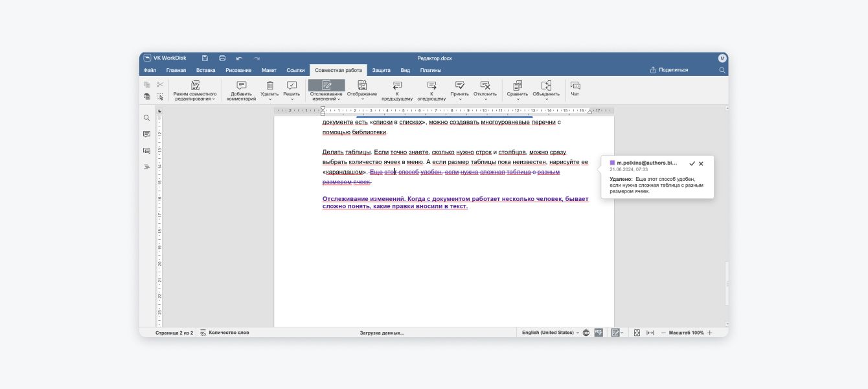Zoom in using the plus button
The image size is (868, 389).
pyautogui.click(x=710, y=333)
